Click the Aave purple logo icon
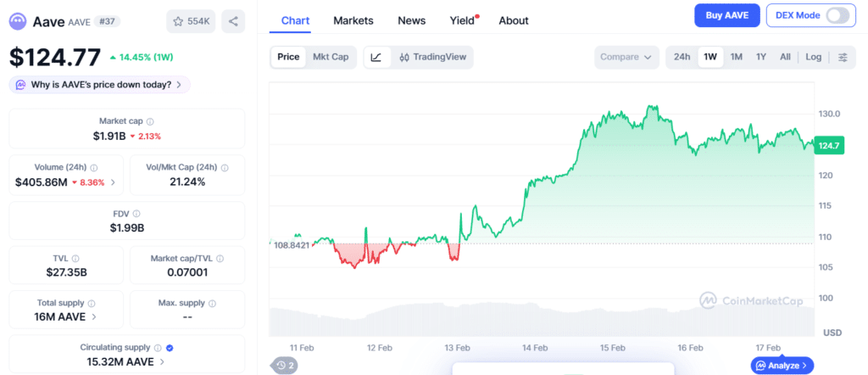868x375 pixels. point(18,21)
